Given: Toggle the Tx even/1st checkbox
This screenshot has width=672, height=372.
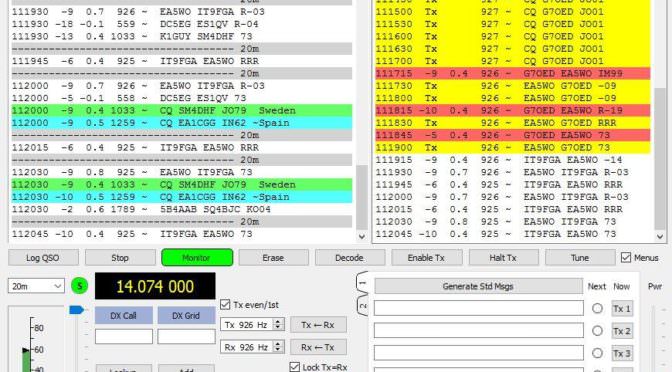Looking at the screenshot, I should pos(225,305).
